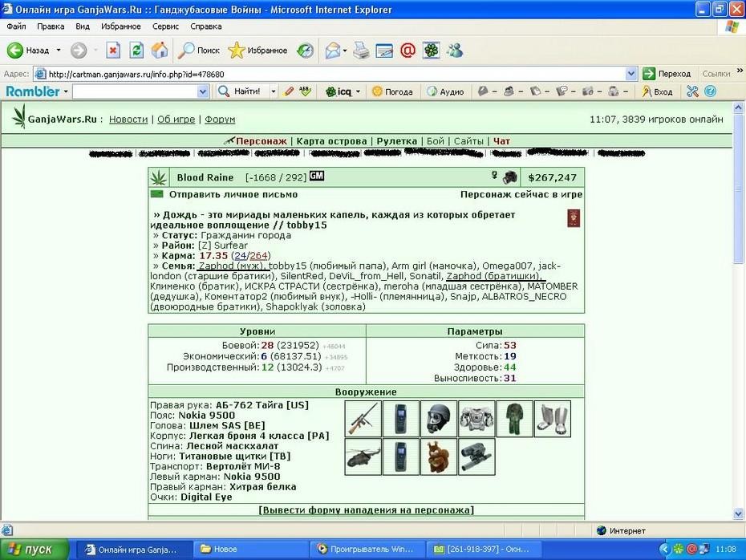Click the Edit page toolbar icon
The image size is (746, 560).
384,51
